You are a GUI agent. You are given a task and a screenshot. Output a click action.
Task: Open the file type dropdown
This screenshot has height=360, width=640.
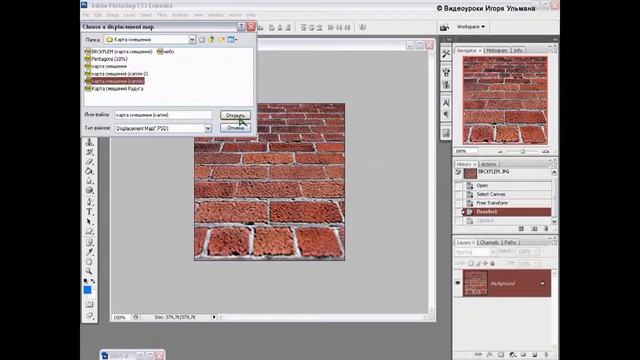click(x=208, y=128)
